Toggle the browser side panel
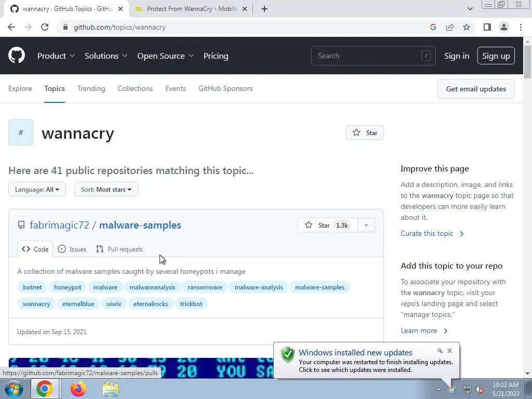Image resolution: width=532 pixels, height=399 pixels. [x=487, y=27]
